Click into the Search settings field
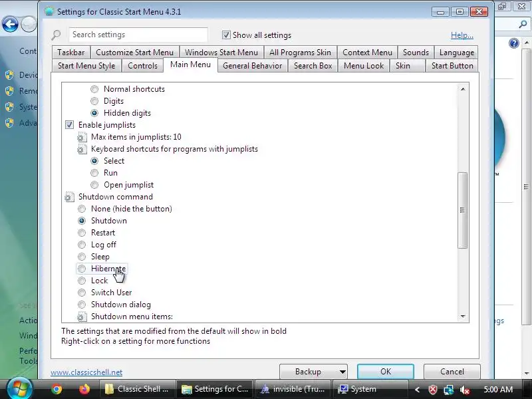Screen dimensions: 532x399 [x=138, y=35]
